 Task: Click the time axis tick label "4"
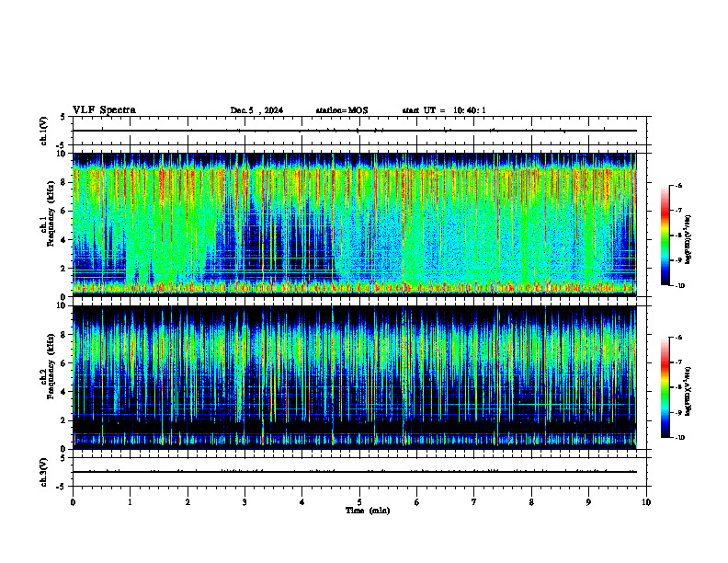(x=301, y=502)
